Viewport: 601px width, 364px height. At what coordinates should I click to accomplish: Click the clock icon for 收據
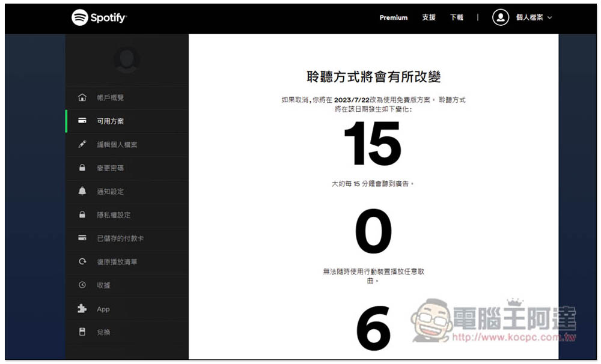tap(82, 285)
